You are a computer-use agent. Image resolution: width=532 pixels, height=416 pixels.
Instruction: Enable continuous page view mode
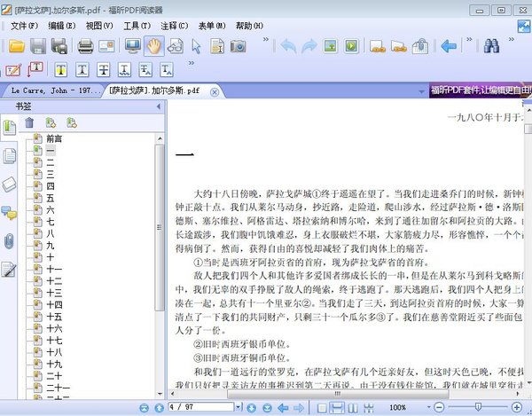point(337,407)
